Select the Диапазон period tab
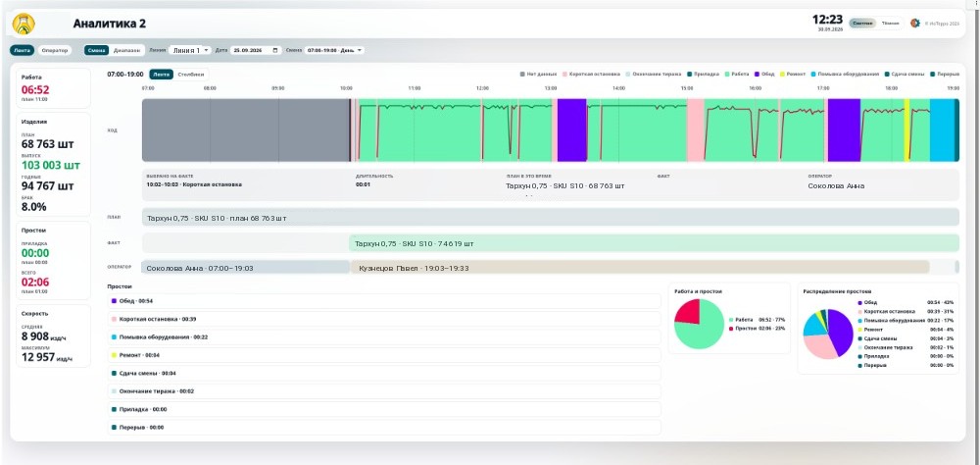This screenshot has height=465, width=980. (126, 50)
